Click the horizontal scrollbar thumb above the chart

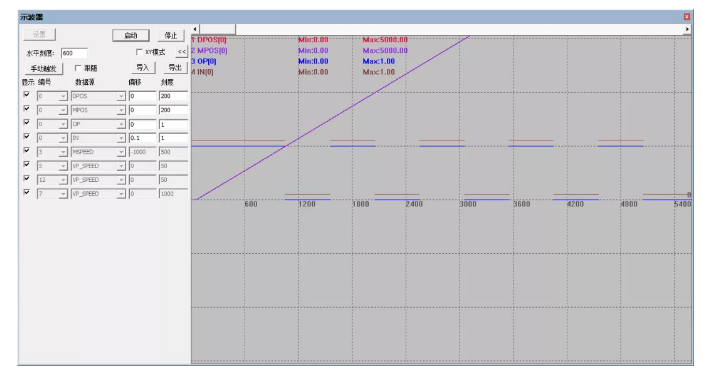point(217,29)
